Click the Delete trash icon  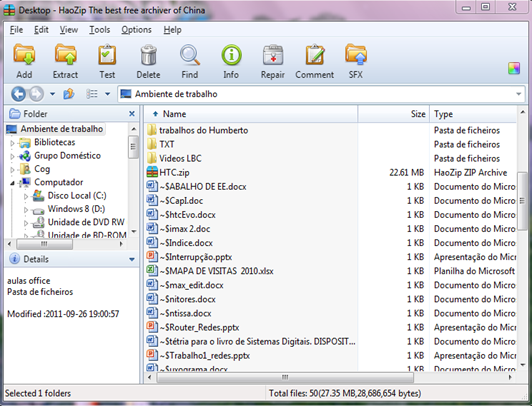point(148,55)
